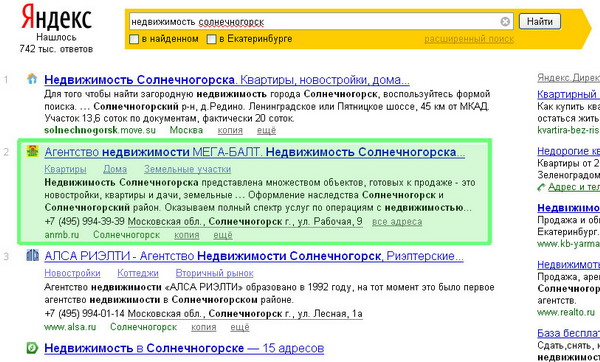Click the house favicon of solnechnogorsk.move.su result
The image size is (600, 362).
point(32,79)
